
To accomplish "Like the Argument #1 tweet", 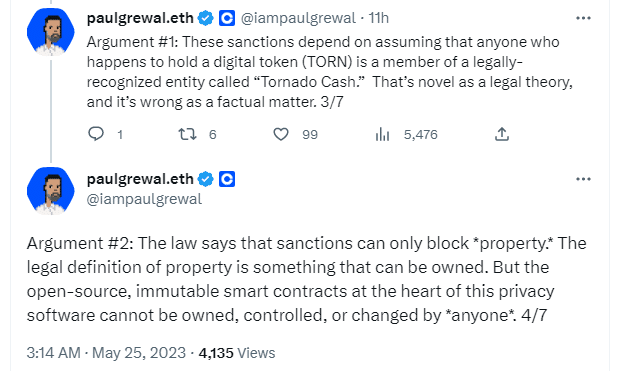I will (281, 134).
